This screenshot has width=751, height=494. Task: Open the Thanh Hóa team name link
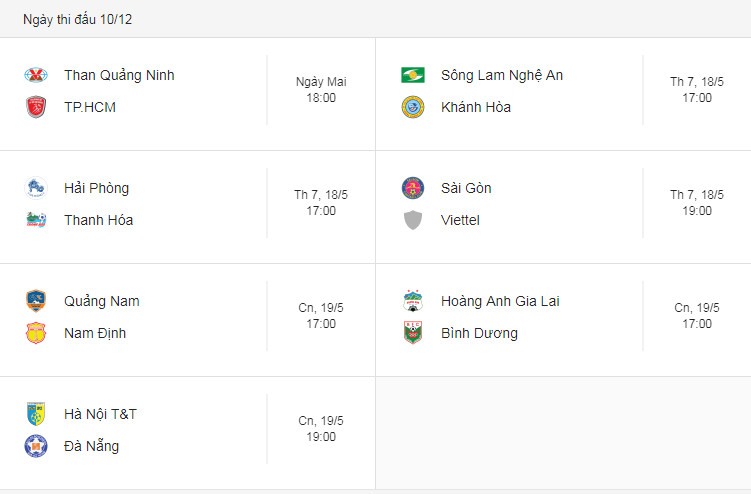99,220
